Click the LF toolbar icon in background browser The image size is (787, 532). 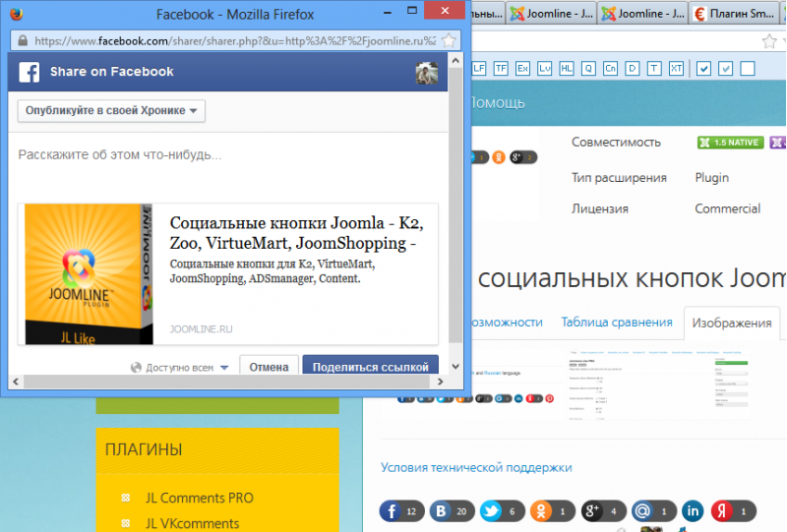[479, 69]
